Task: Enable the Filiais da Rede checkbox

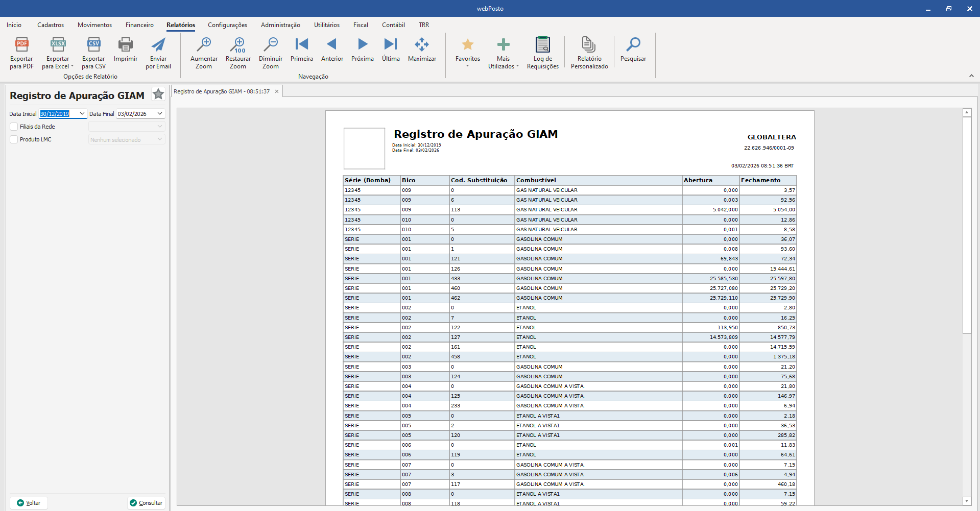Action: pos(14,127)
